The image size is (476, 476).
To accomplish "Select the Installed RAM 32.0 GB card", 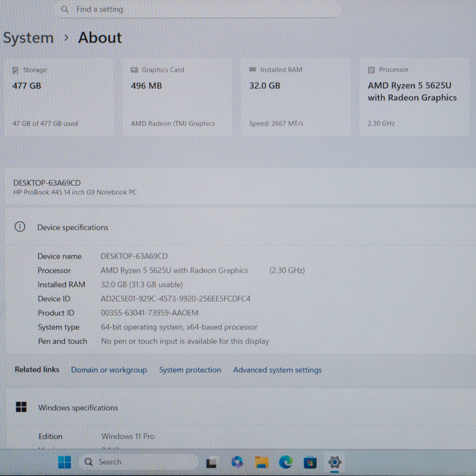I will pyautogui.click(x=296, y=97).
